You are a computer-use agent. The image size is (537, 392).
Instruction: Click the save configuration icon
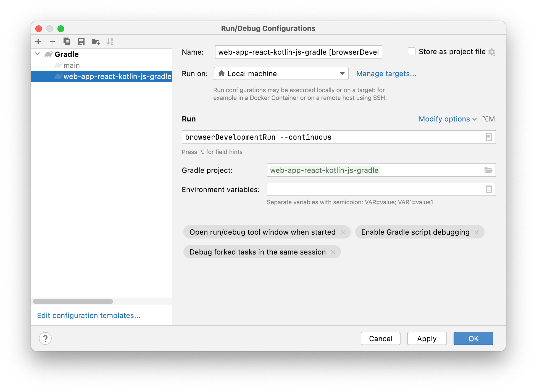point(81,41)
